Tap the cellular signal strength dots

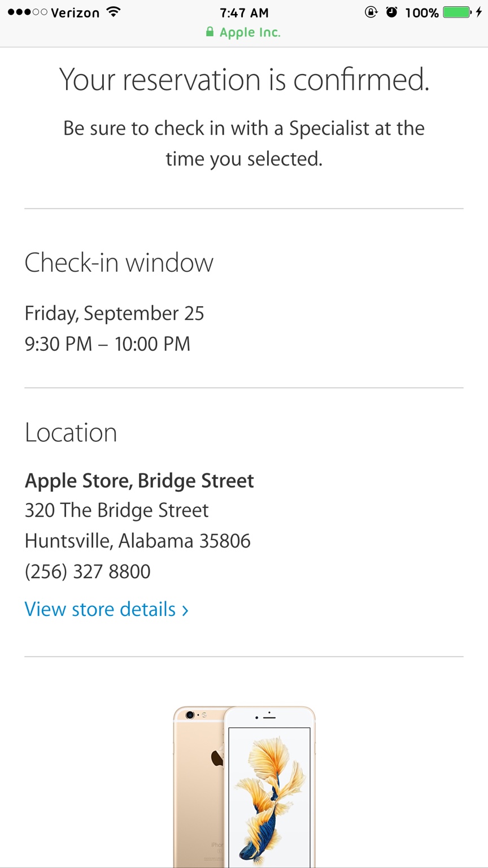27,12
